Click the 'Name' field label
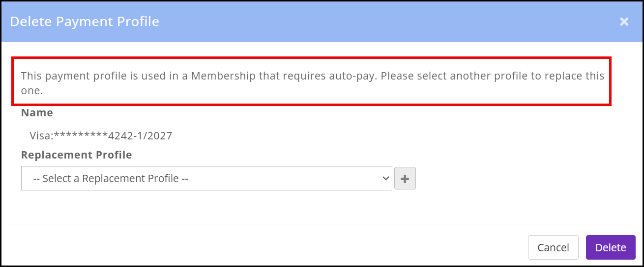The height and width of the screenshot is (267, 644). [x=37, y=113]
